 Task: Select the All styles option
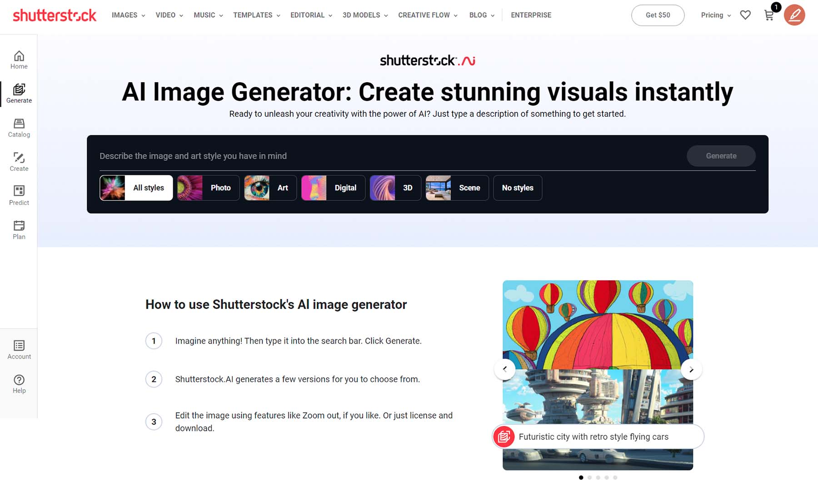[136, 188]
